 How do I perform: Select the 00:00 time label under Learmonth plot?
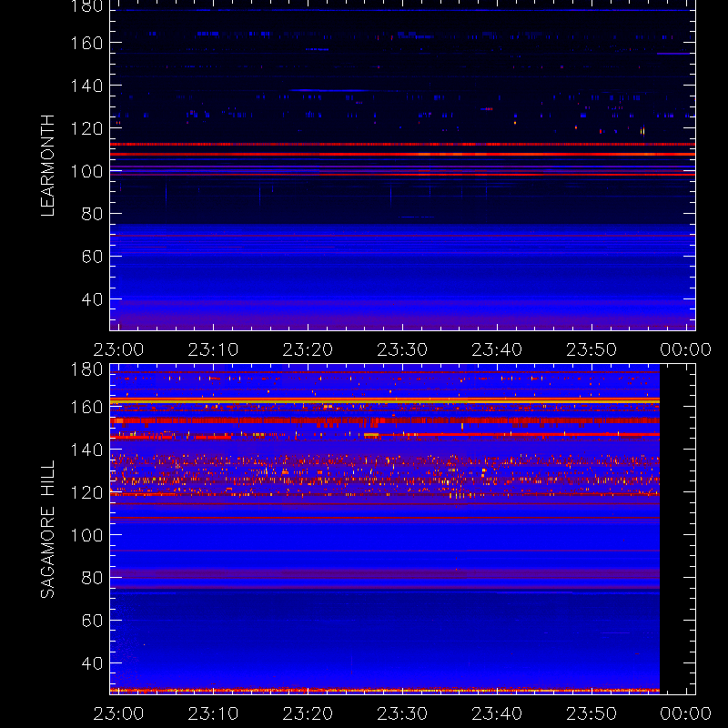tap(686, 349)
